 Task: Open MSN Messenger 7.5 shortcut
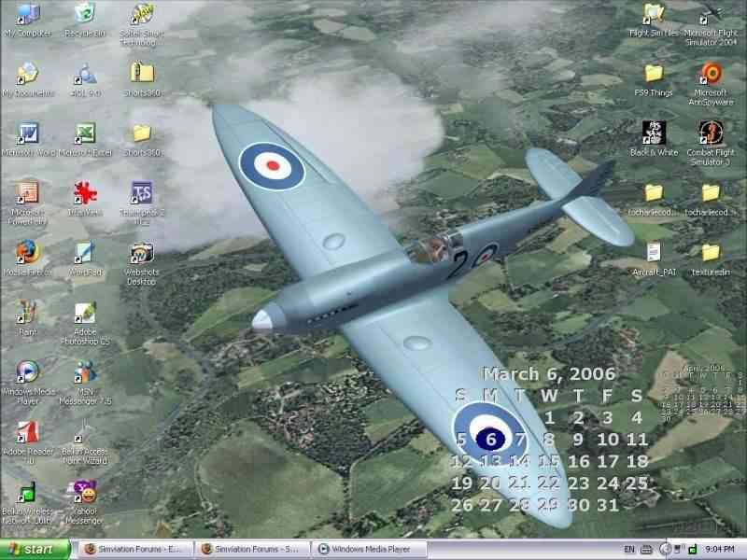click(x=85, y=371)
